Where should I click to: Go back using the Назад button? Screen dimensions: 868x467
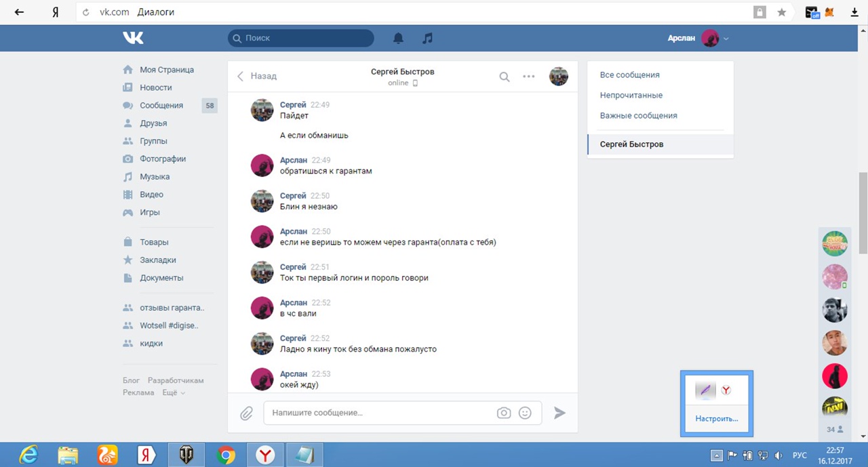coord(257,76)
